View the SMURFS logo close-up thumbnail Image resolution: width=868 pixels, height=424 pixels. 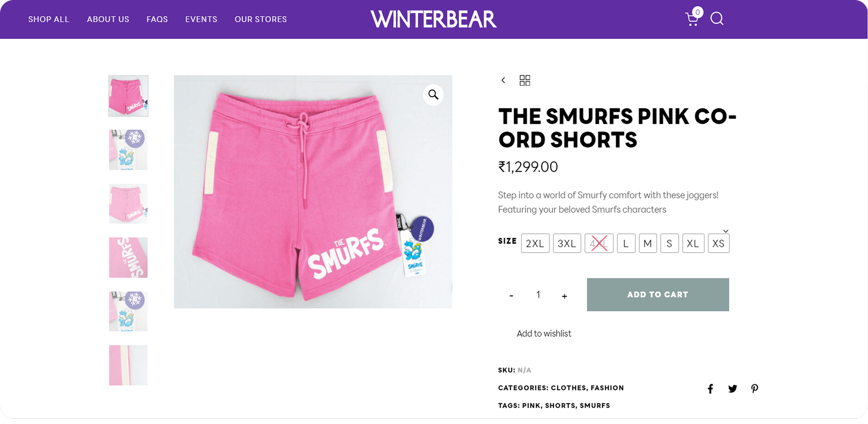(128, 257)
